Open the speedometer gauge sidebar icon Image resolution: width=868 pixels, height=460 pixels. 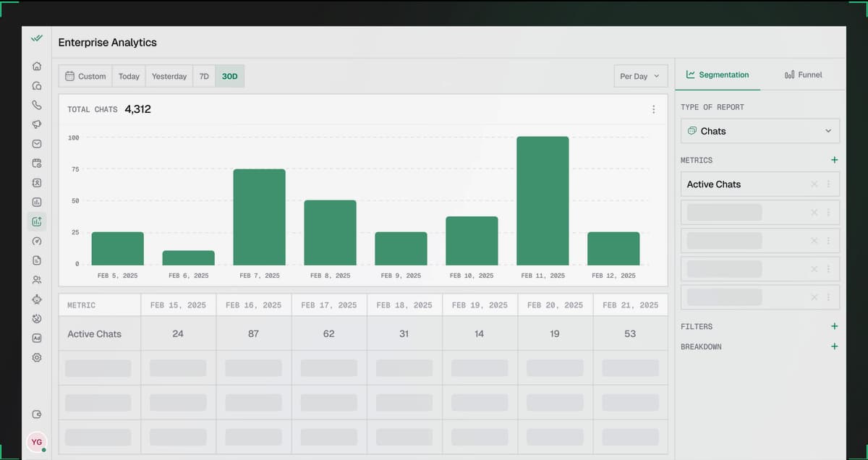coord(37,241)
